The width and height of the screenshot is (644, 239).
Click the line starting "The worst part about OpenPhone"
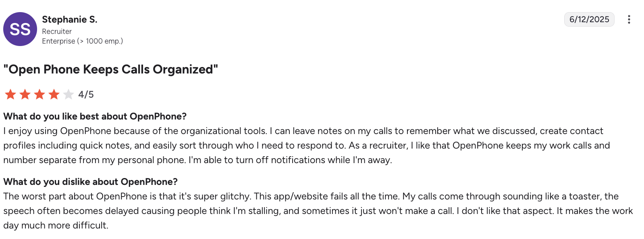[310, 196]
